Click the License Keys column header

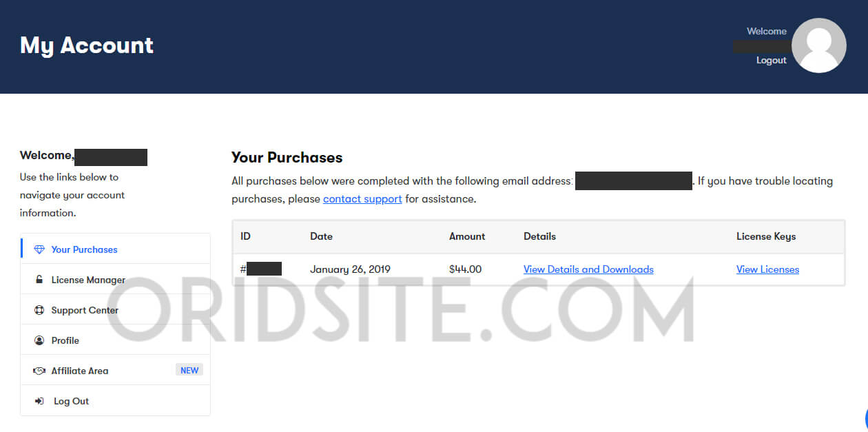tap(766, 236)
